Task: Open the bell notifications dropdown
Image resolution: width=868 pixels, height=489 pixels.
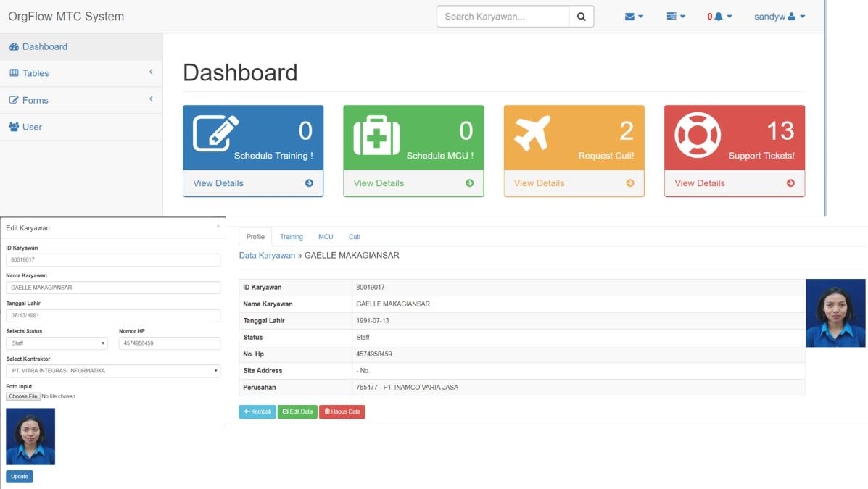Action: (x=719, y=17)
